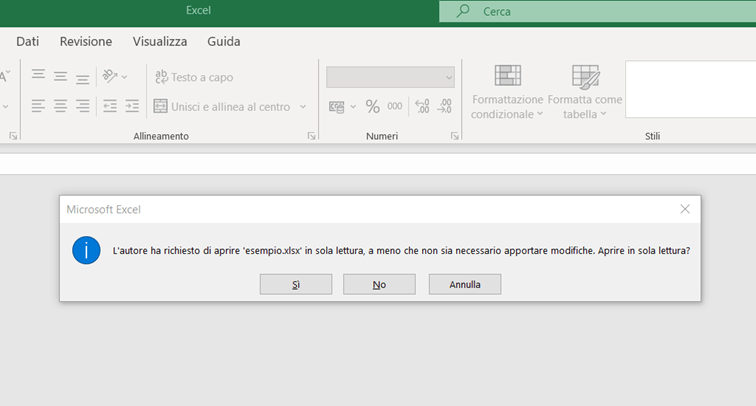Open Allineamento dialog launcher

(x=311, y=136)
